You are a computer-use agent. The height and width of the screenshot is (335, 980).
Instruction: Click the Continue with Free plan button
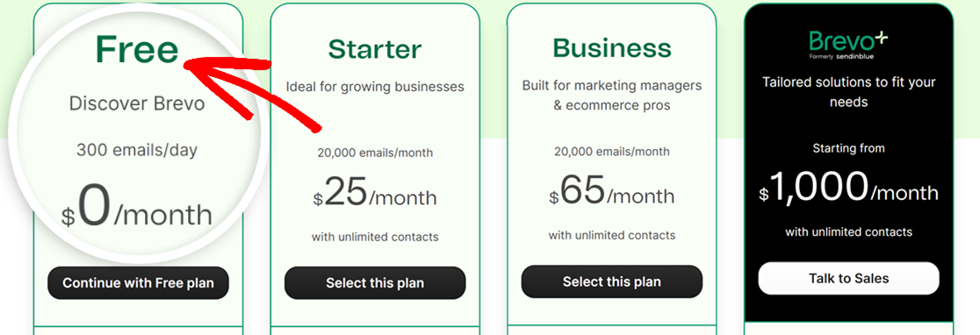(x=138, y=283)
